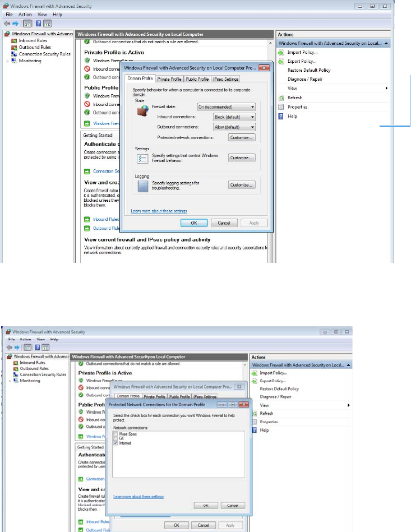The height and width of the screenshot is (532, 411).
Task: Open the Action menu in the upper window
Action: 25,15
